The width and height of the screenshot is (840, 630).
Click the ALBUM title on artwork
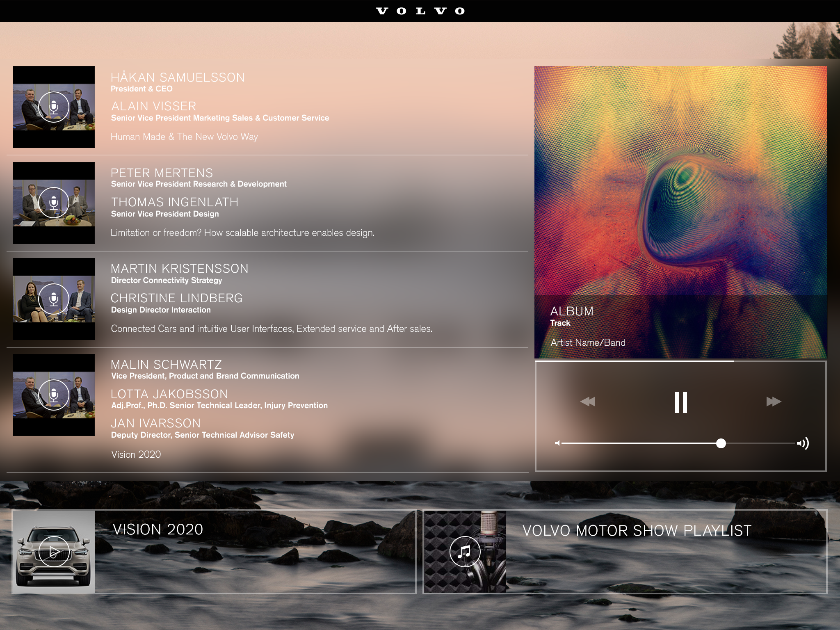pyautogui.click(x=572, y=311)
